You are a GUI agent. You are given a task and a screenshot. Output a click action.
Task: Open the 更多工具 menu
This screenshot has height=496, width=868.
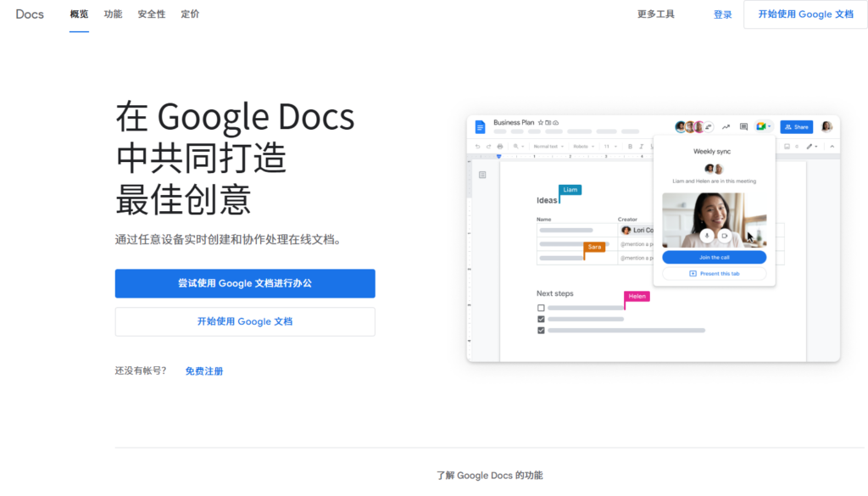654,14
